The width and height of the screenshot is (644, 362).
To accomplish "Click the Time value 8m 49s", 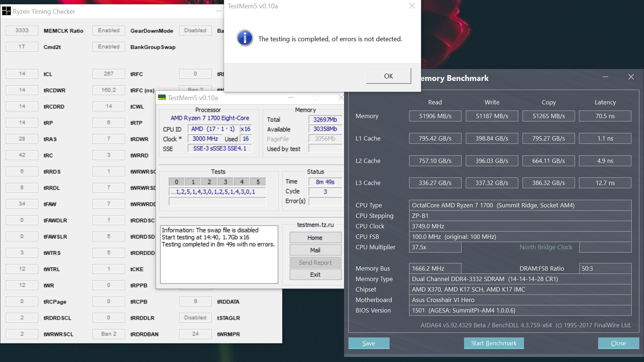I will 325,182.
